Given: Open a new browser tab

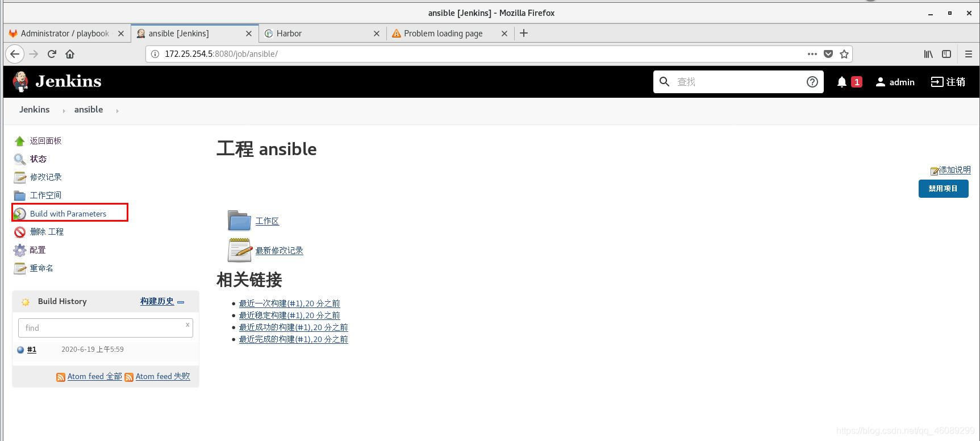Looking at the screenshot, I should pyautogui.click(x=524, y=34).
